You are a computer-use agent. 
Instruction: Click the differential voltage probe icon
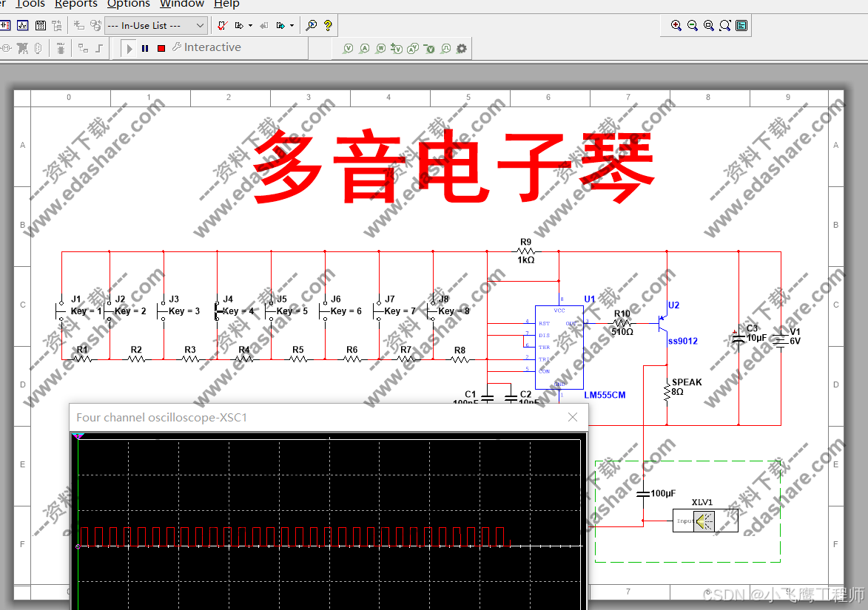(x=397, y=47)
